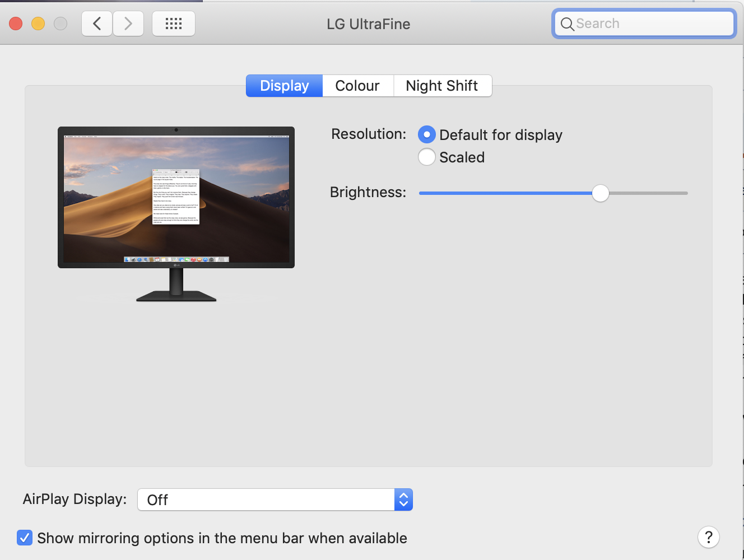Viewport: 744px width, 560px height.
Task: Click the Resolution label
Action: 369,134
